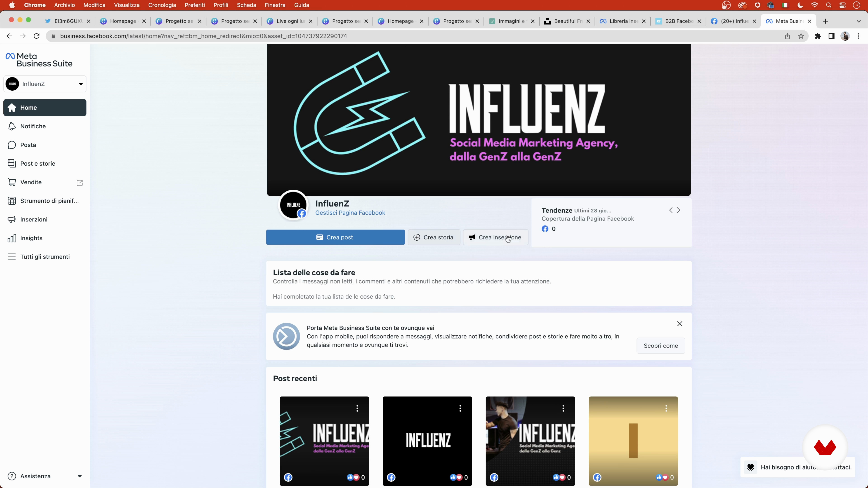Open Wi-Fi status in menu bar
The width and height of the screenshot is (868, 488).
[x=814, y=5]
